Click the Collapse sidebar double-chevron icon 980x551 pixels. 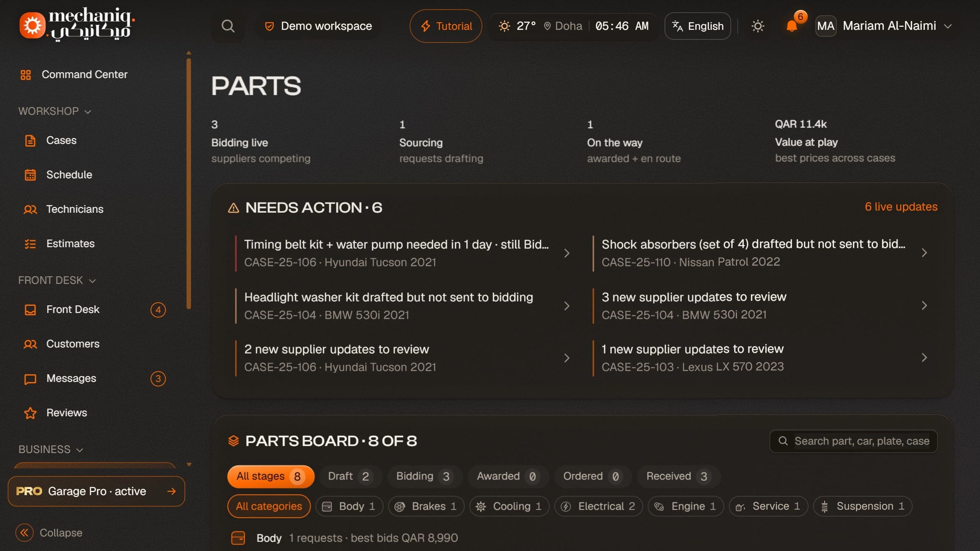point(24,533)
